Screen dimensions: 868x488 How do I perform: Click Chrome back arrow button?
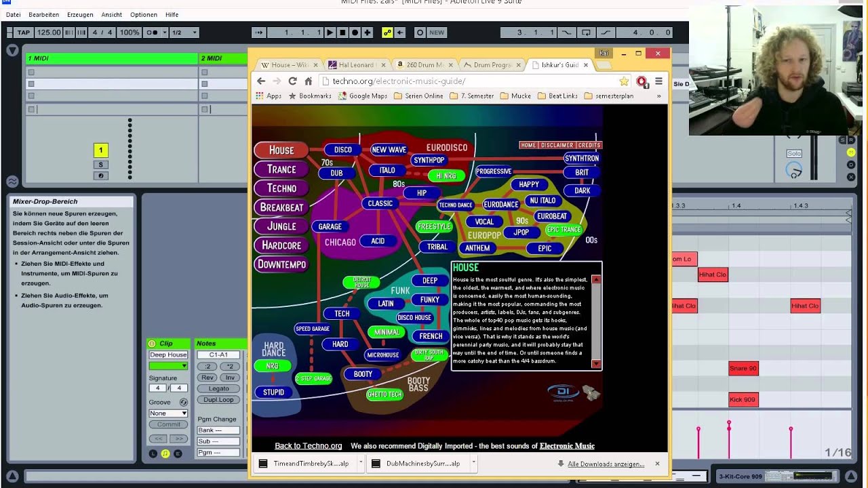[261, 81]
